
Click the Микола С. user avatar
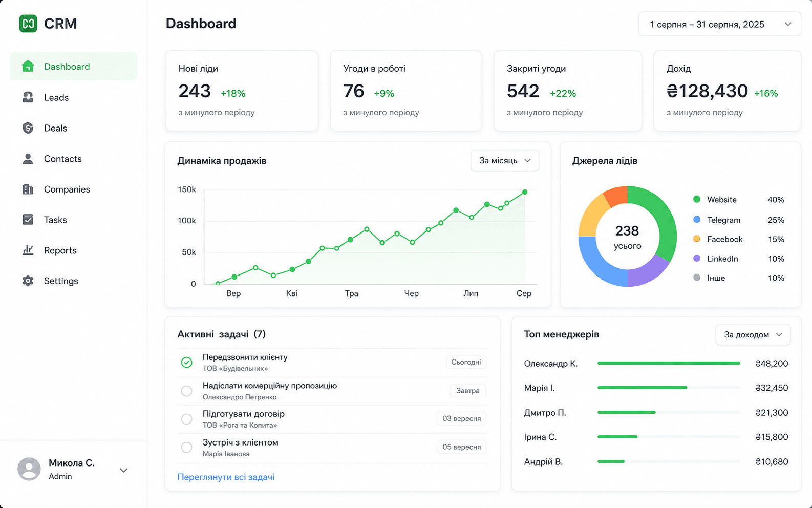coord(29,469)
